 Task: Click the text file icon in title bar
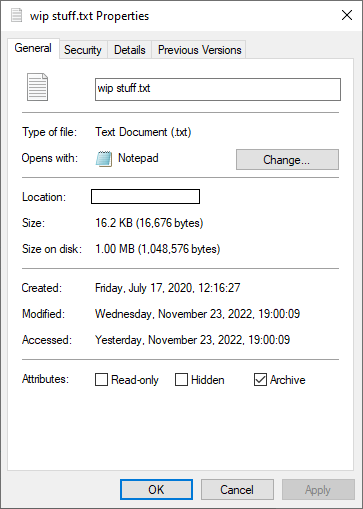pos(16,15)
